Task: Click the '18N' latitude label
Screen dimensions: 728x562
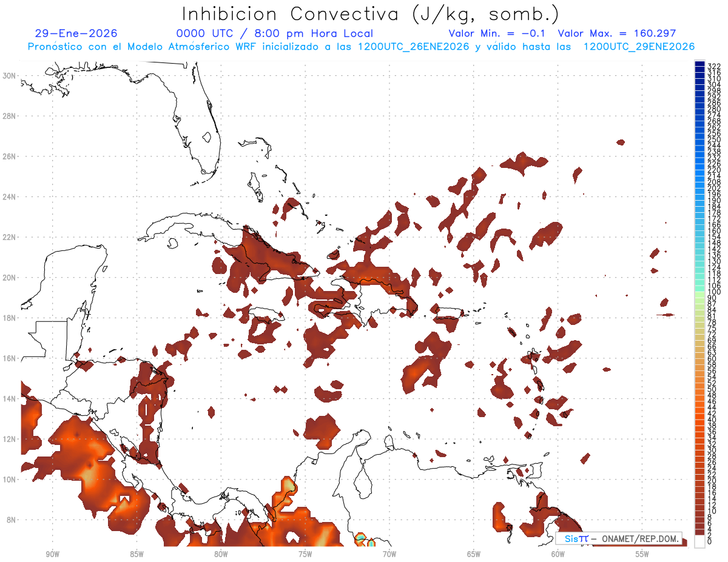Action: click(x=9, y=318)
